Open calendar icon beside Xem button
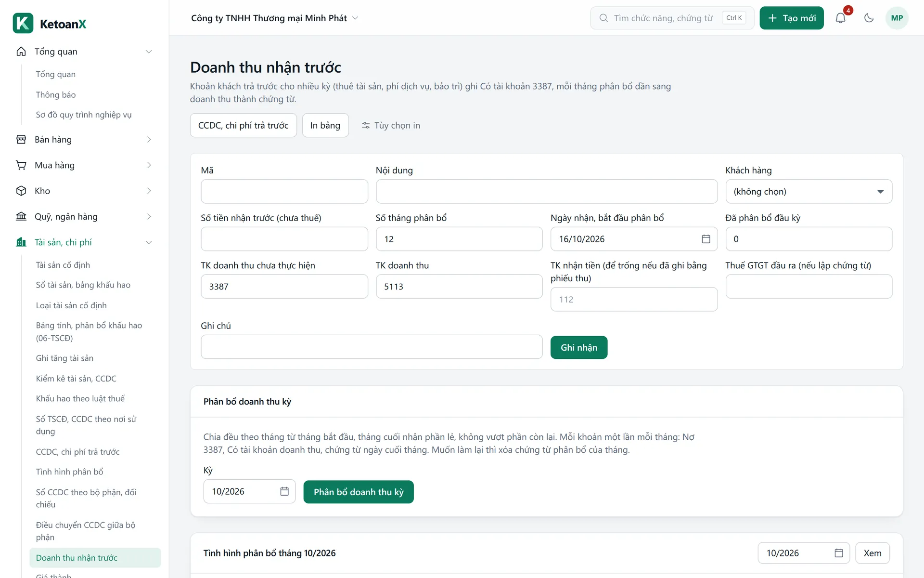 point(838,553)
